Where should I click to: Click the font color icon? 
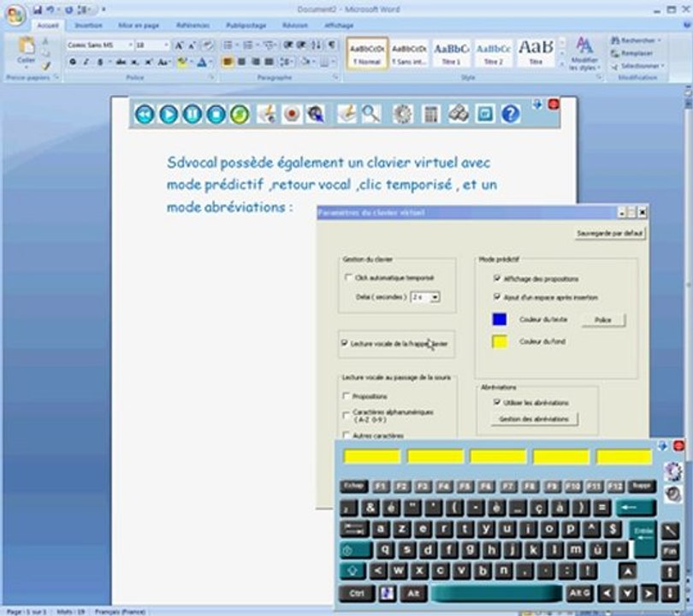click(x=202, y=62)
